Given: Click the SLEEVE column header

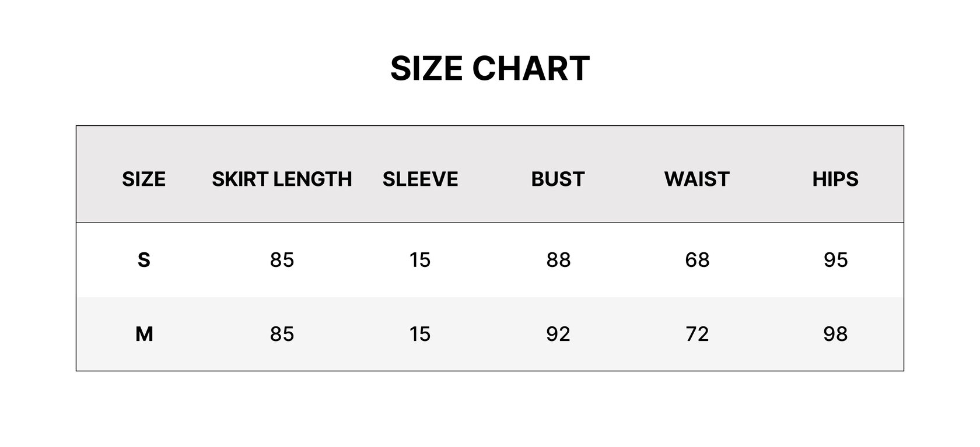Looking at the screenshot, I should [420, 179].
